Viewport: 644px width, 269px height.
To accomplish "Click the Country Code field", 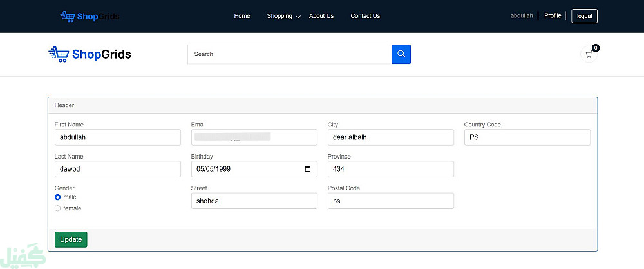I will point(527,137).
